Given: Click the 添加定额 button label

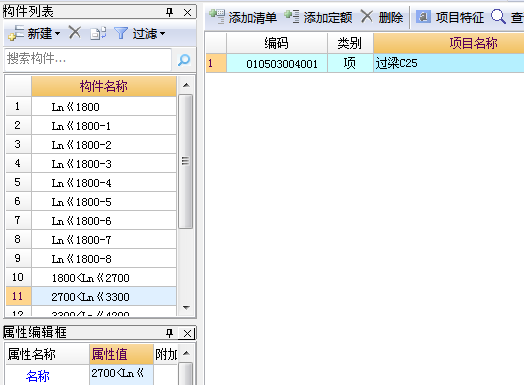Looking at the screenshot, I should click(328, 17).
